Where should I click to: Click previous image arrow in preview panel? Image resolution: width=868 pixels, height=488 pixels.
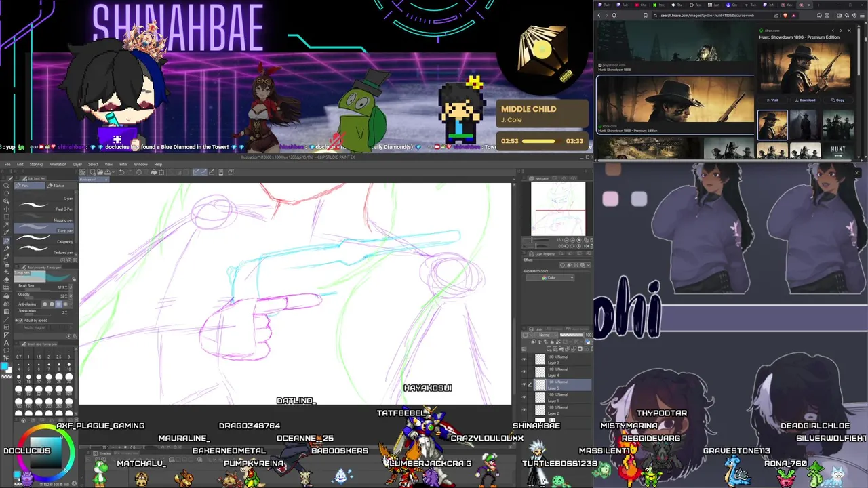pos(833,30)
